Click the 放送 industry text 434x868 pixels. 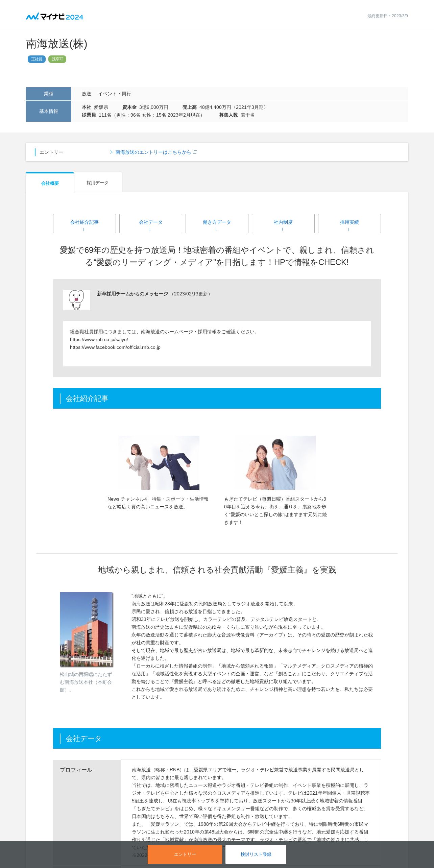coord(87,94)
